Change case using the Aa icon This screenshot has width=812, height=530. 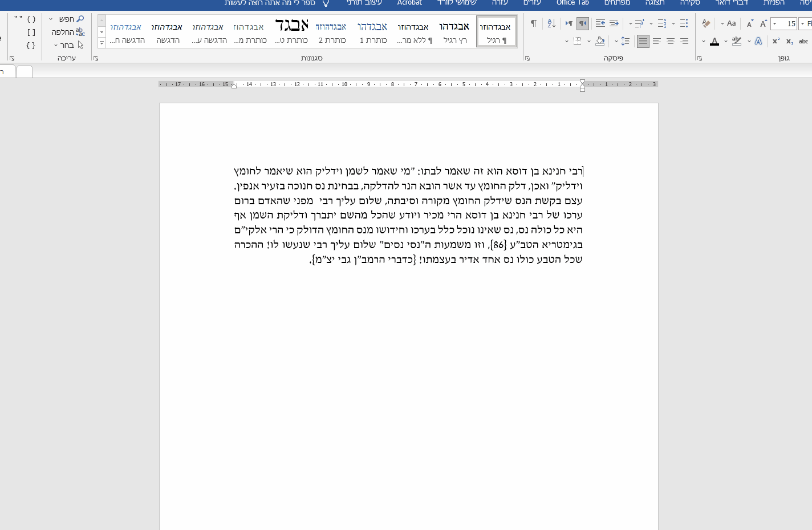coord(732,23)
